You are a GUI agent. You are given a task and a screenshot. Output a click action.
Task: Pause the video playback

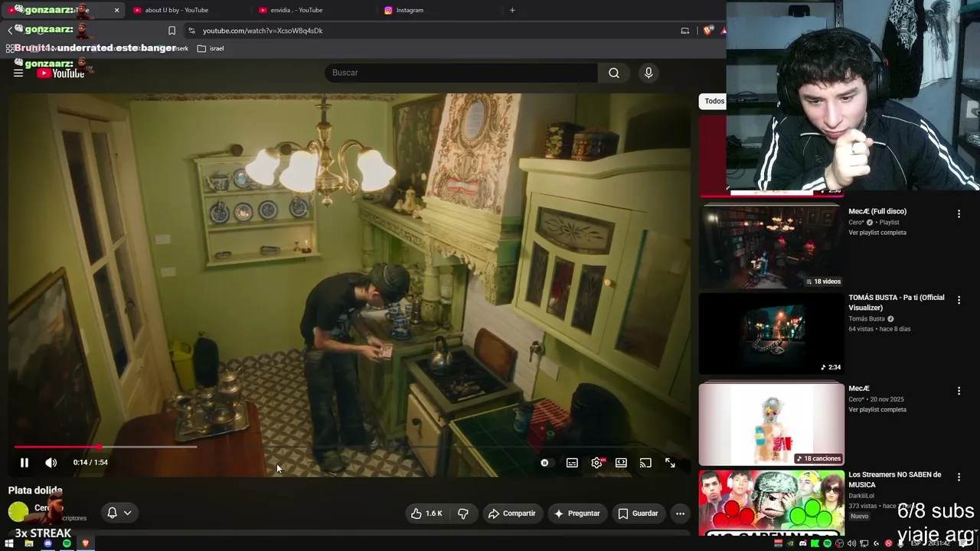click(x=24, y=463)
